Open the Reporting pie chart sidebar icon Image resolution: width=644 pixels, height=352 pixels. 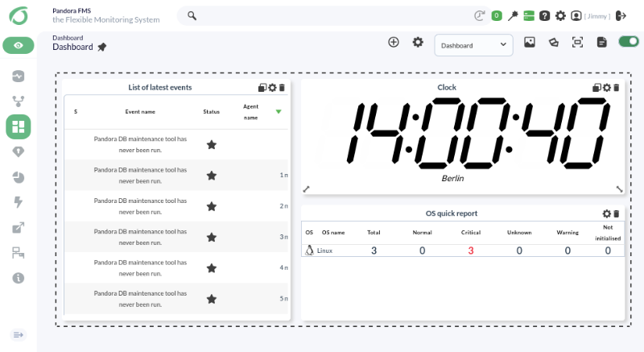[18, 177]
